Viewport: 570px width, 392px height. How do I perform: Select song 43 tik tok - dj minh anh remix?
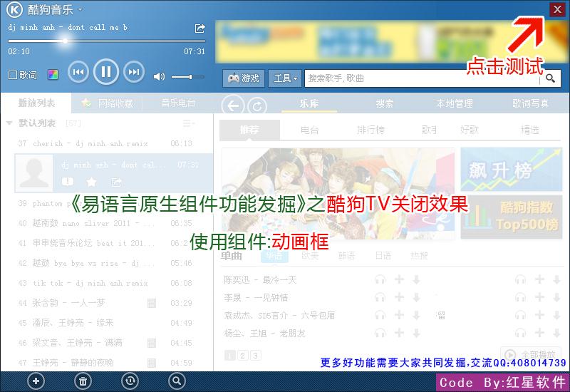[x=106, y=283]
